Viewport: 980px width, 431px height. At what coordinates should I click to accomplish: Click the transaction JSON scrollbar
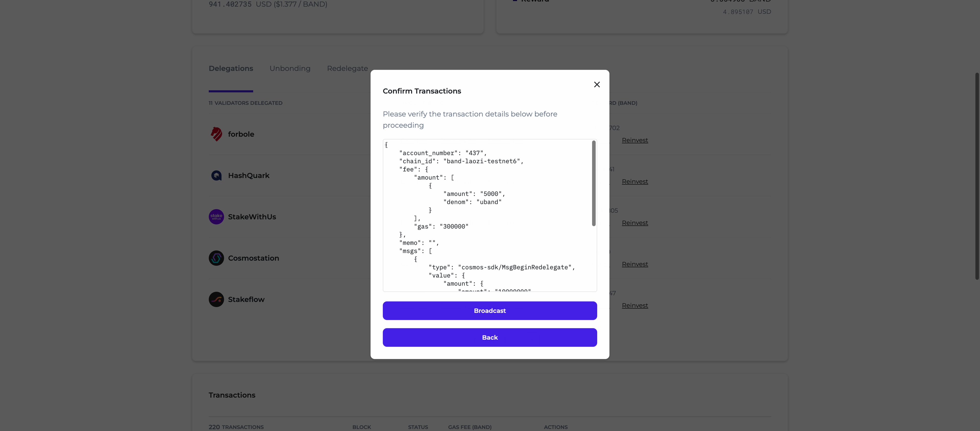[593, 183]
